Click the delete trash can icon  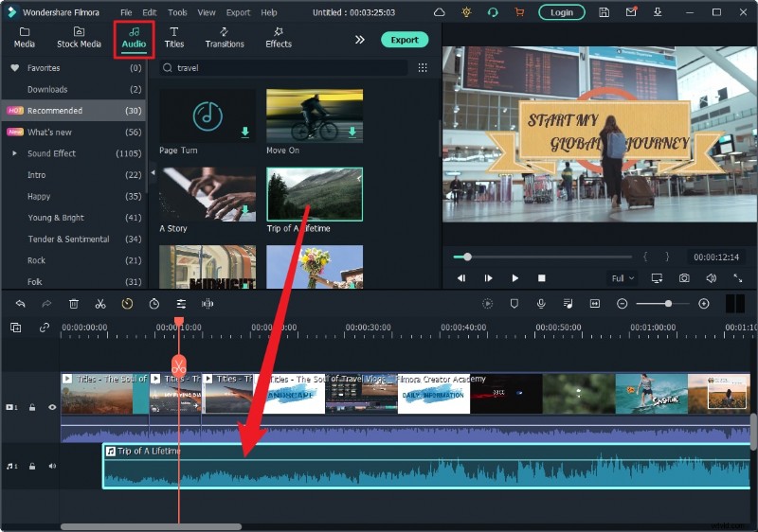pos(73,304)
